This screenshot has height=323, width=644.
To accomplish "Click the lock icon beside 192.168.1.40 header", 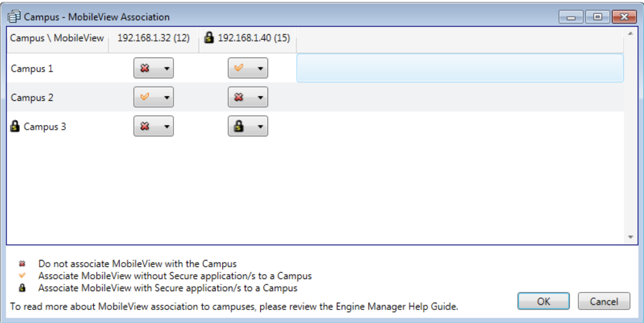I will pyautogui.click(x=209, y=38).
